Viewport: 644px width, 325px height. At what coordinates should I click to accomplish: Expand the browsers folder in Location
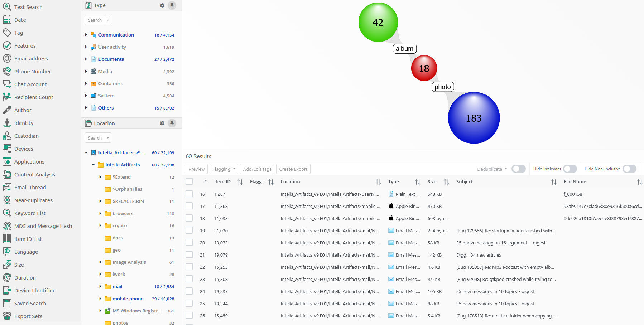100,213
